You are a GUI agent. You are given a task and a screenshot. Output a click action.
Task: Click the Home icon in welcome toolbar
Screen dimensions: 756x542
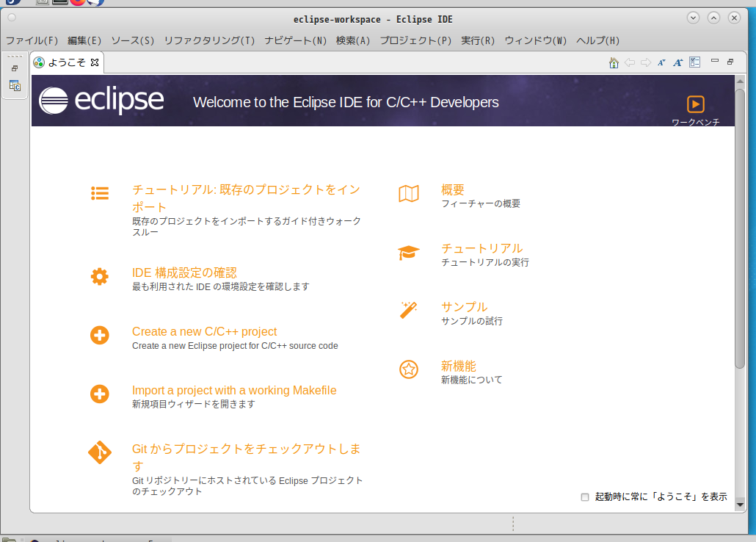point(614,62)
